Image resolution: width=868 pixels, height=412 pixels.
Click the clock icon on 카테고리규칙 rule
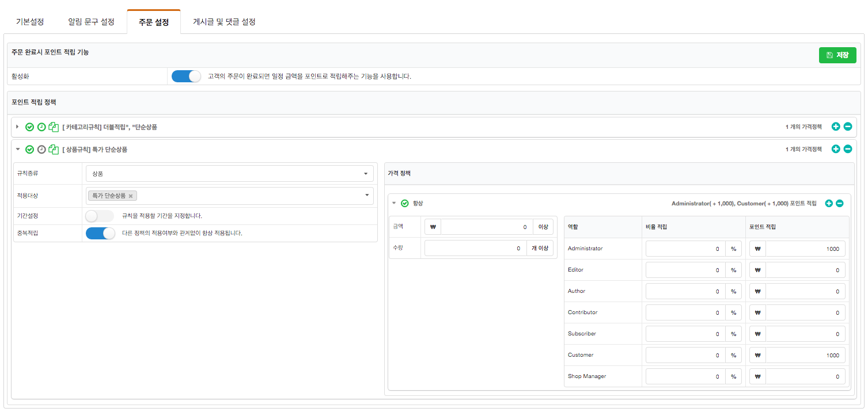(41, 127)
